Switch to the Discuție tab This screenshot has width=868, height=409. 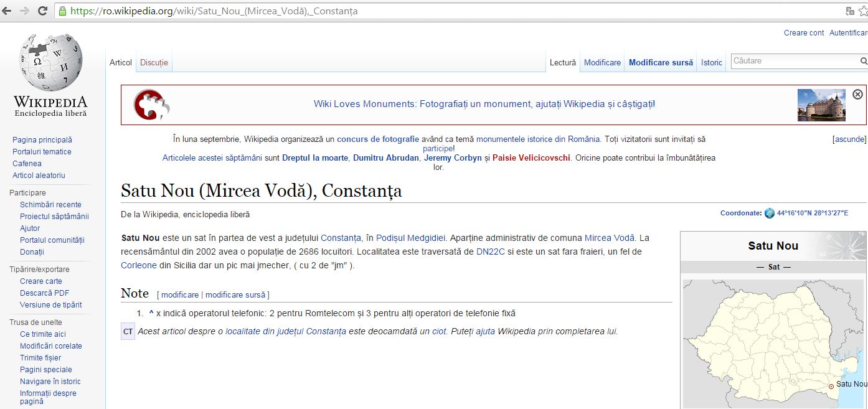(154, 63)
